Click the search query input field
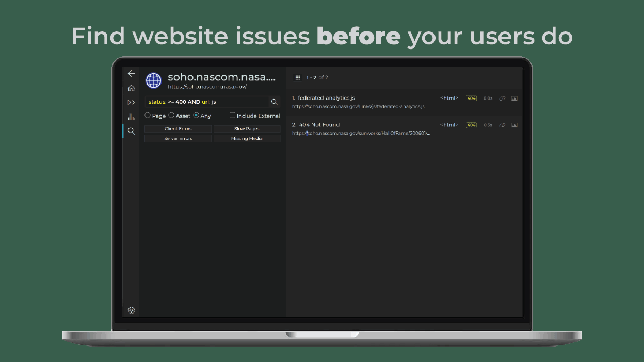 pyautogui.click(x=207, y=102)
